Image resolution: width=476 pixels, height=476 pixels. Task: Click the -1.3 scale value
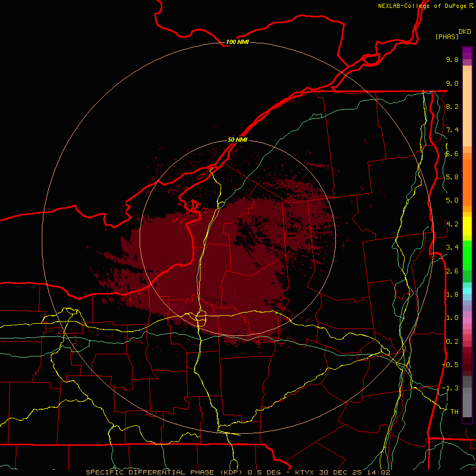[x=450, y=388]
